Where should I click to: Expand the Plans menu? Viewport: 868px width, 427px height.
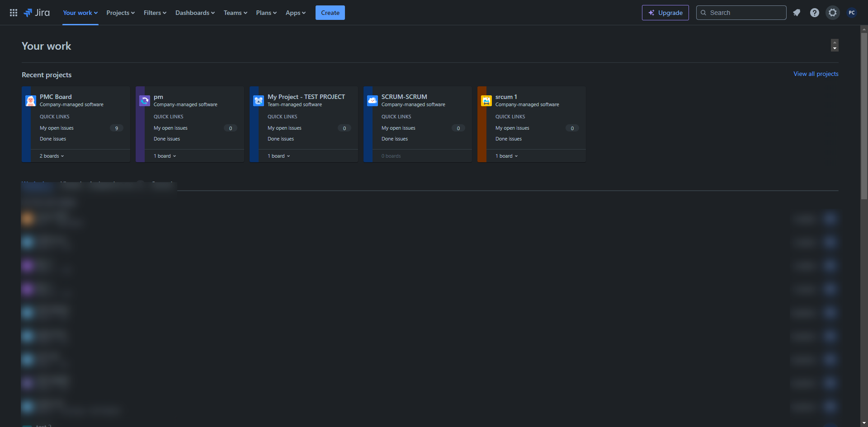[266, 13]
